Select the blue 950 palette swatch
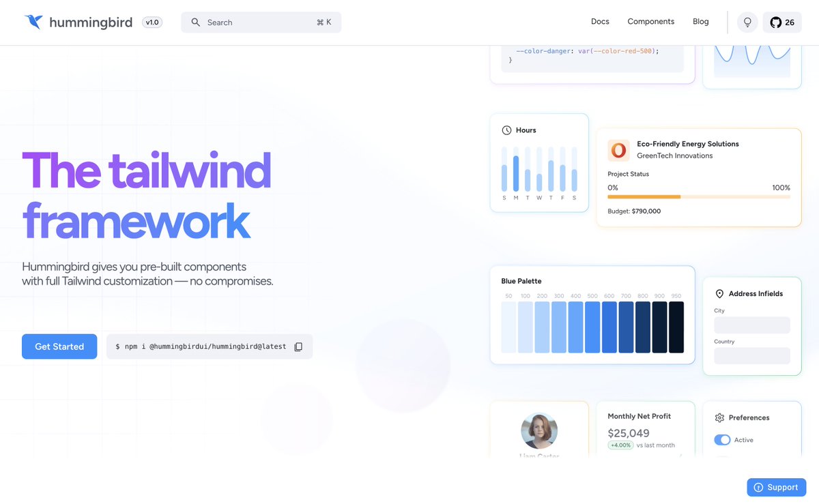This screenshot has width=819, height=504. click(676, 327)
